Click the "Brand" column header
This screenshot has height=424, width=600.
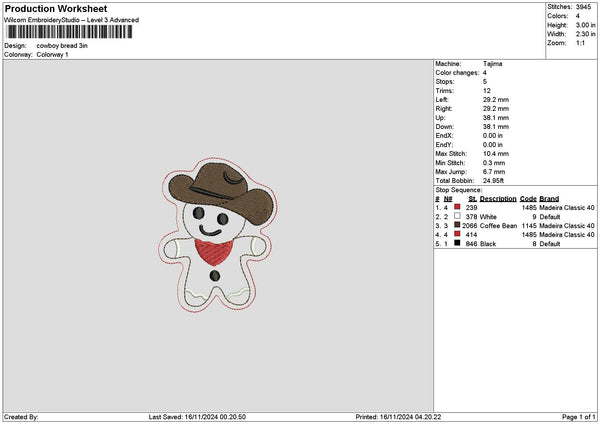549,199
